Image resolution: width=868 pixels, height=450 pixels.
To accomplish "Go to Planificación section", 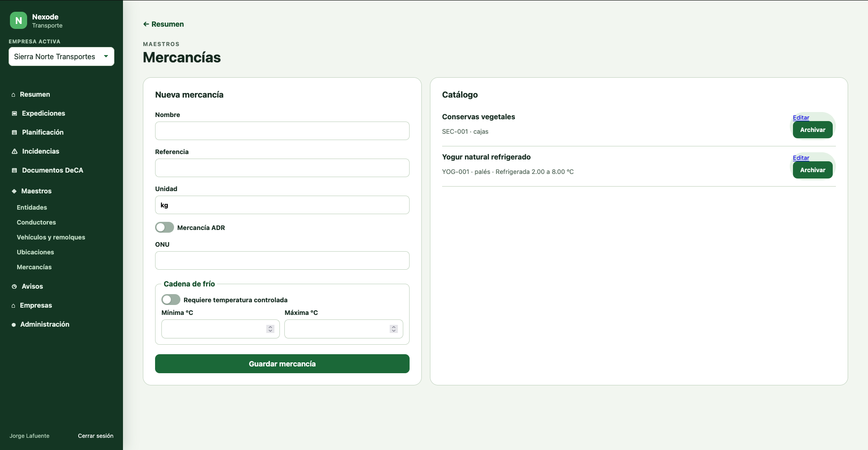I will 43,132.
